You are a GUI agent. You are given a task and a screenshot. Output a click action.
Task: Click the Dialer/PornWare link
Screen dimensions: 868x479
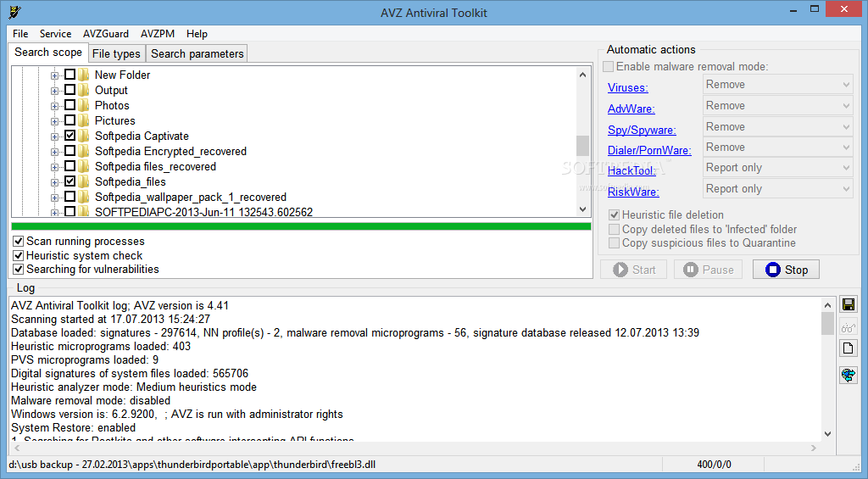(649, 151)
